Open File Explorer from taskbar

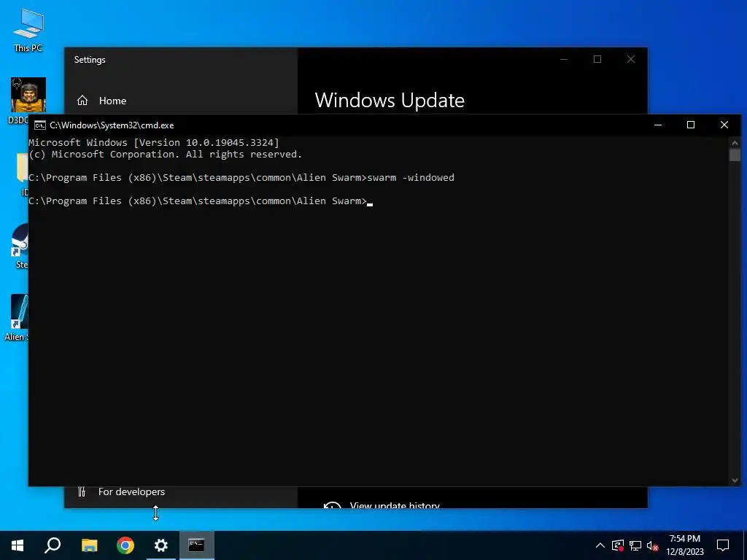pyautogui.click(x=89, y=545)
